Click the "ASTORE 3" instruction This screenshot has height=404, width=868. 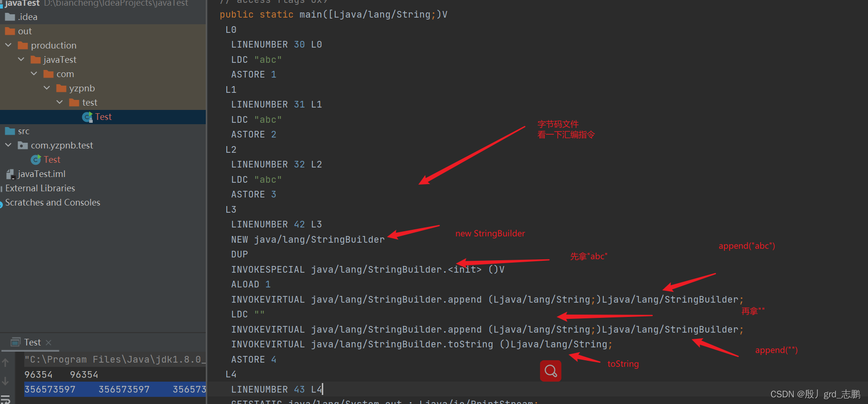tap(254, 195)
